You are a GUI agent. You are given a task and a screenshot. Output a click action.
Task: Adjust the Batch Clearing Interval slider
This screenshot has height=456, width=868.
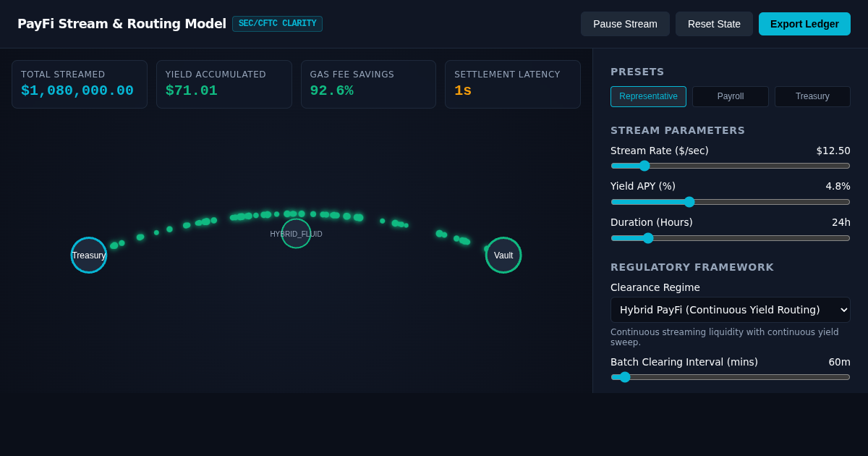tap(731, 377)
